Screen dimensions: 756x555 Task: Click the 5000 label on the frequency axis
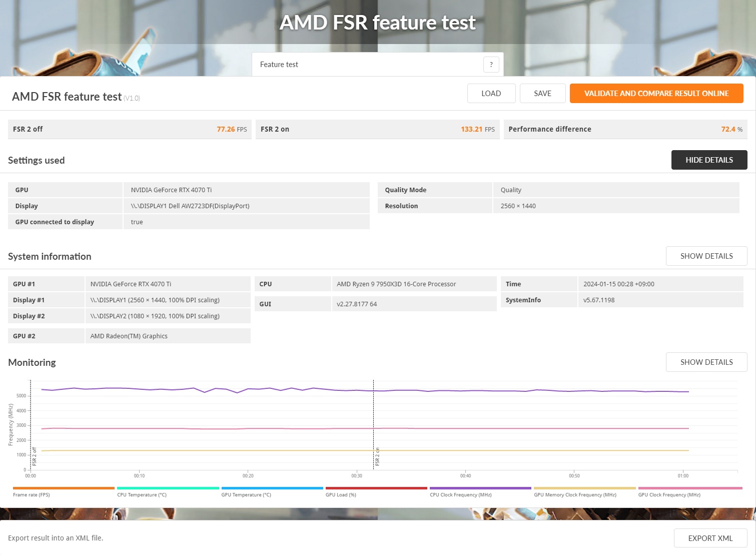tap(21, 396)
